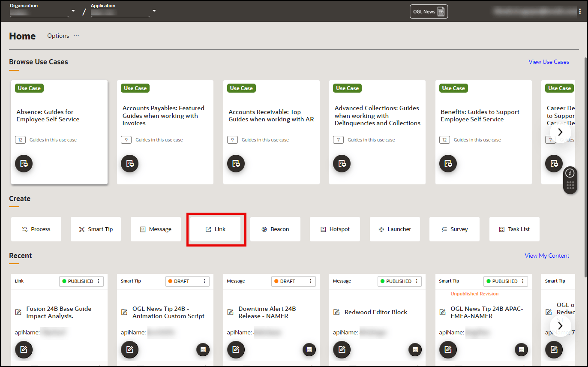Open the Options ellipsis menu beside Home

click(x=76, y=36)
